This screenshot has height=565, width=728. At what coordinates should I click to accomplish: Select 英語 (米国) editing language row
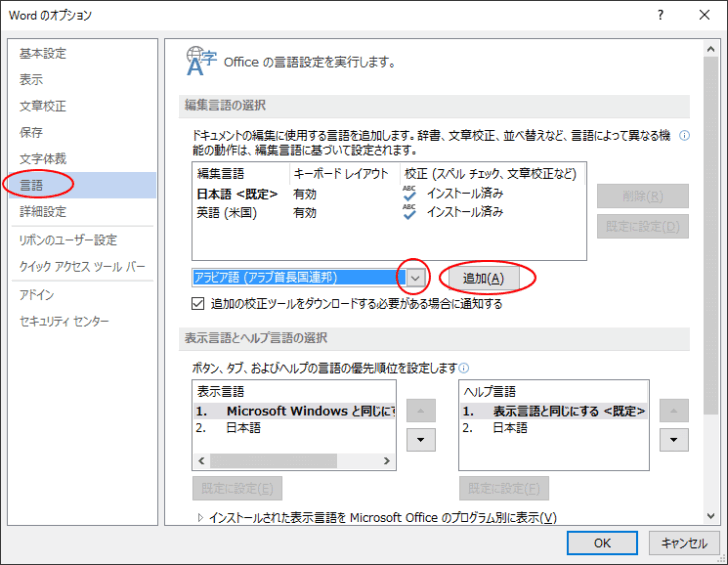click(389, 212)
